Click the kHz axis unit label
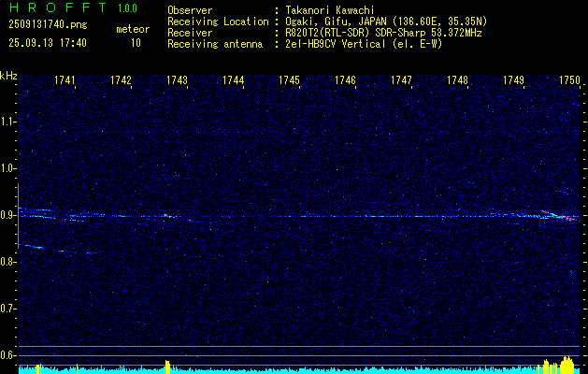Image resolution: width=588 pixels, height=374 pixels. tap(8, 76)
